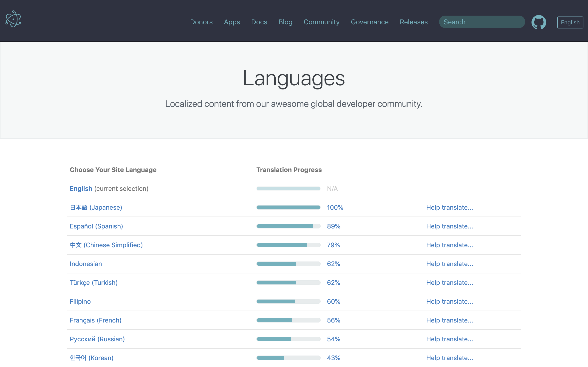Image resolution: width=588 pixels, height=367 pixels.
Task: Select Indonesian as site language
Action: (x=86, y=264)
